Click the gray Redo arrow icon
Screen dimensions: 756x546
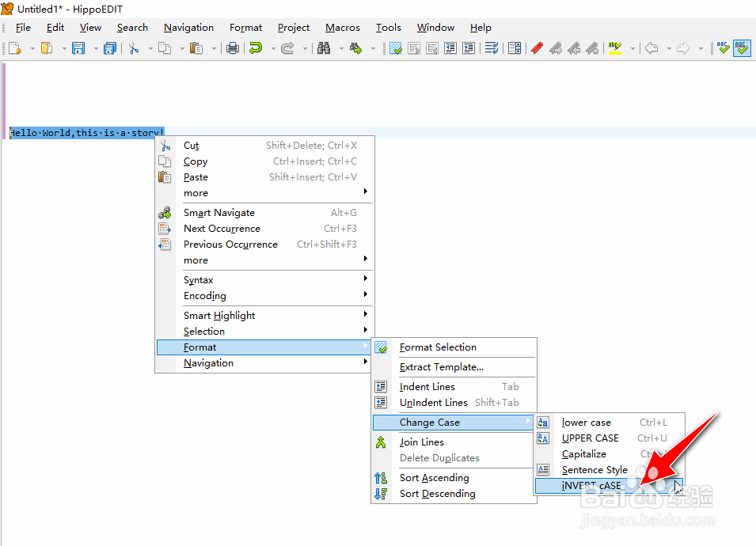[x=288, y=48]
